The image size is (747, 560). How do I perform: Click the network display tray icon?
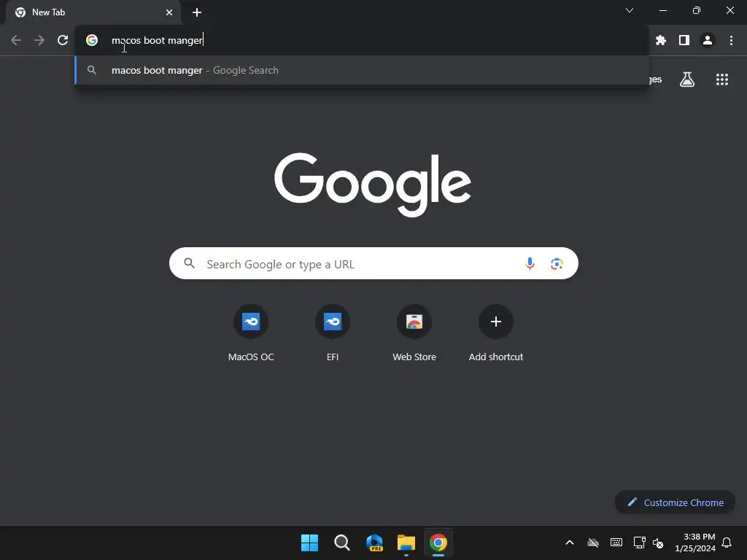(639, 542)
